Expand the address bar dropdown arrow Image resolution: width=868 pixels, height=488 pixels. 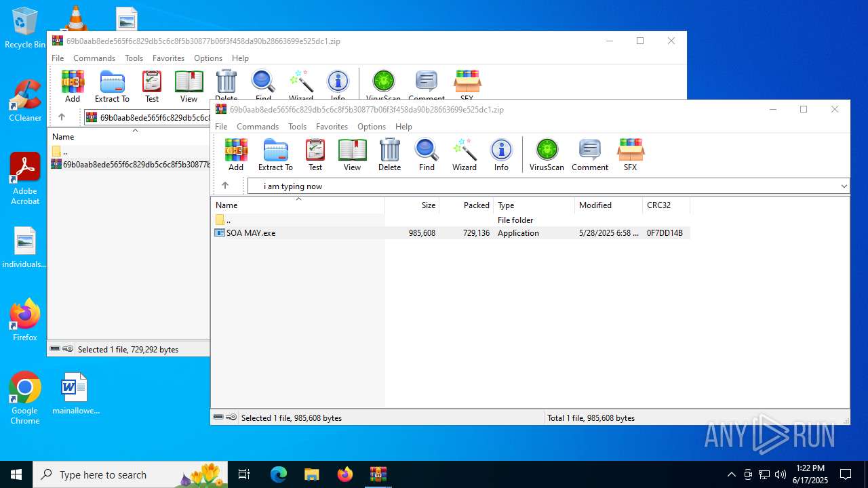844,186
